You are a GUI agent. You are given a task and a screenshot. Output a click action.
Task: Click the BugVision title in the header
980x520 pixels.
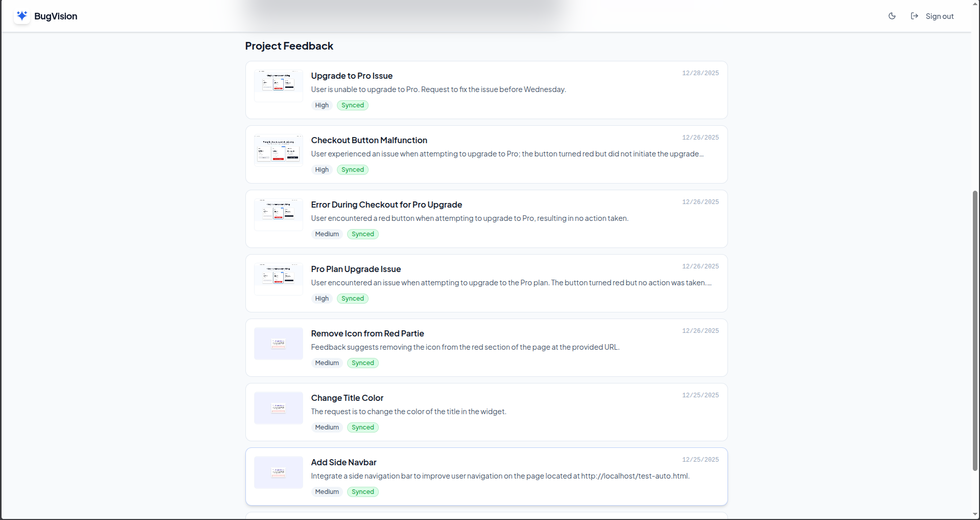(56, 16)
